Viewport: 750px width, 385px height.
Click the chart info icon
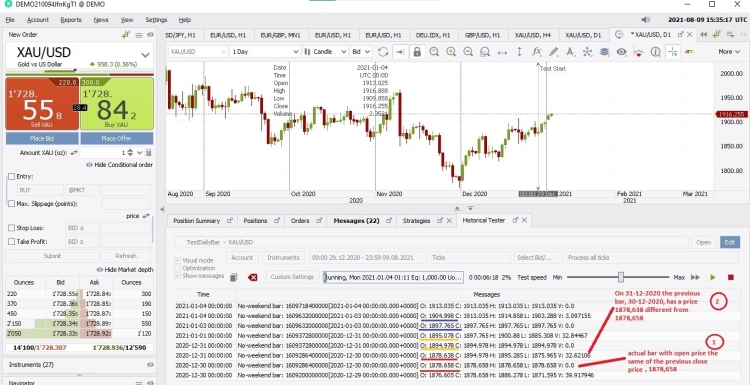(x=655, y=52)
